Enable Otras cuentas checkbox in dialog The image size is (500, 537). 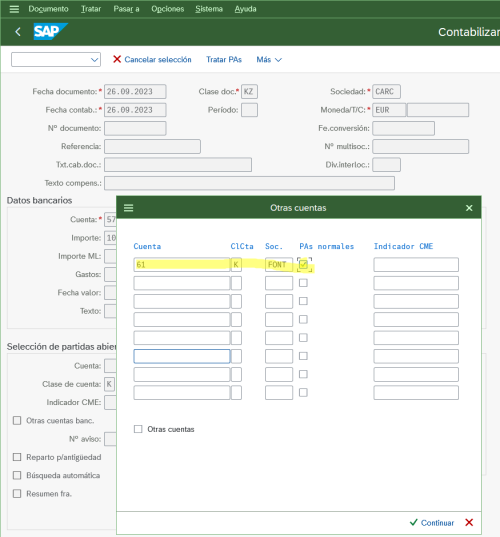pos(138,429)
